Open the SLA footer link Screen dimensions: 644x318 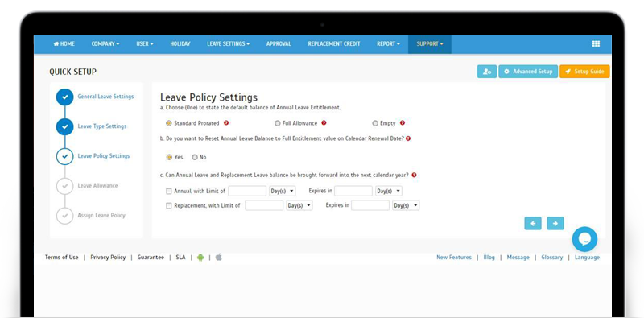(180, 257)
